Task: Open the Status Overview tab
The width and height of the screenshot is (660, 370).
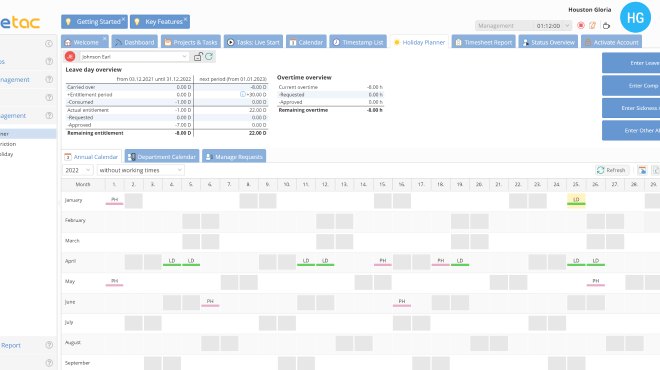Action: coord(548,42)
